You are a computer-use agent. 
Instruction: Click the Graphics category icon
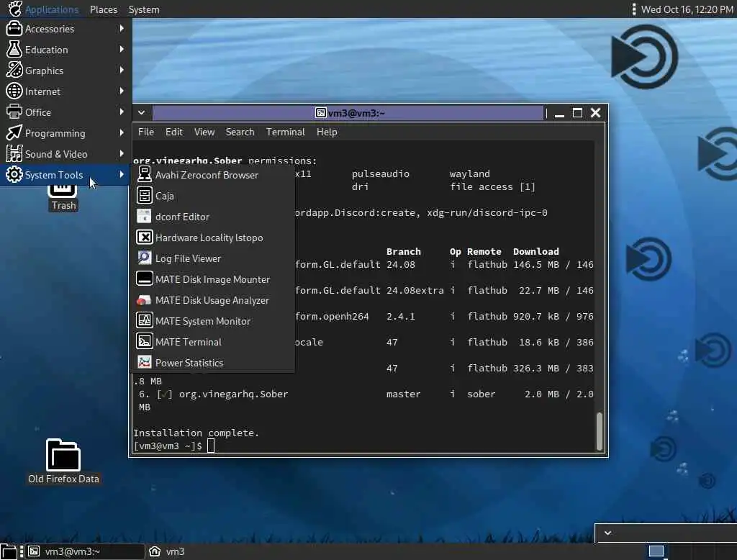pyautogui.click(x=14, y=70)
